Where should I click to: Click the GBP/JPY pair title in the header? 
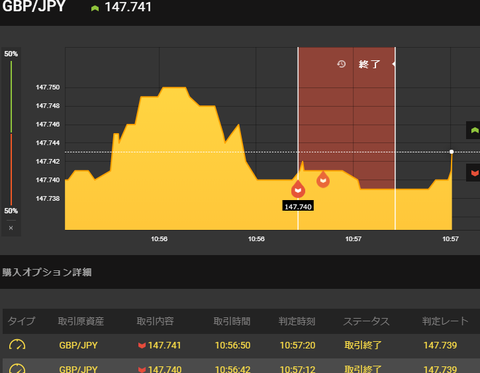click(x=34, y=6)
